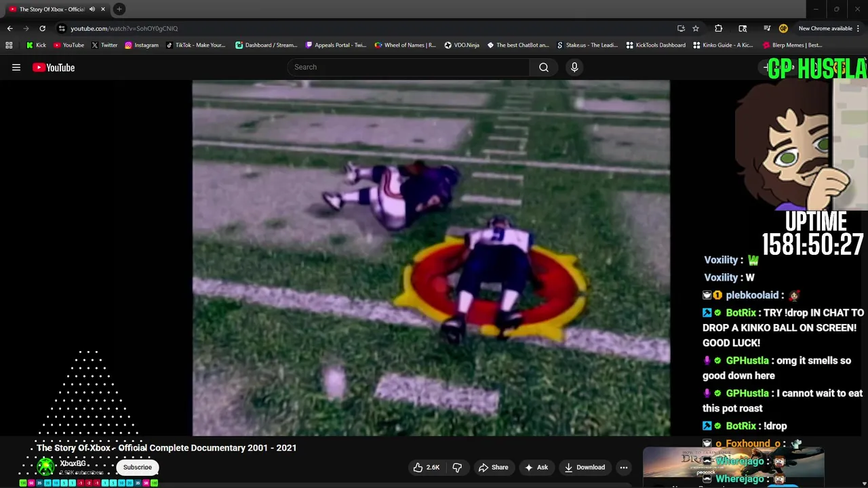Open the XboxBG channel avatar
The image size is (868, 488).
[x=45, y=466]
